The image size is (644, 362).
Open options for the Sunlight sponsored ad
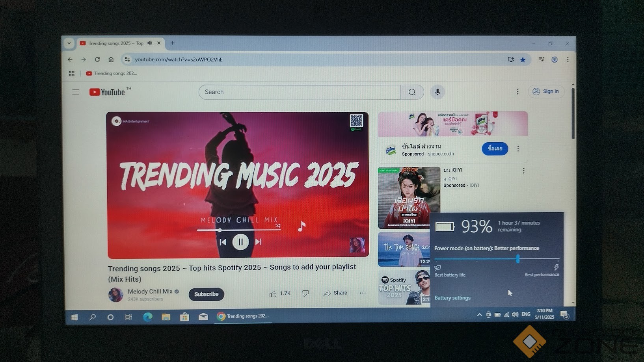point(518,149)
